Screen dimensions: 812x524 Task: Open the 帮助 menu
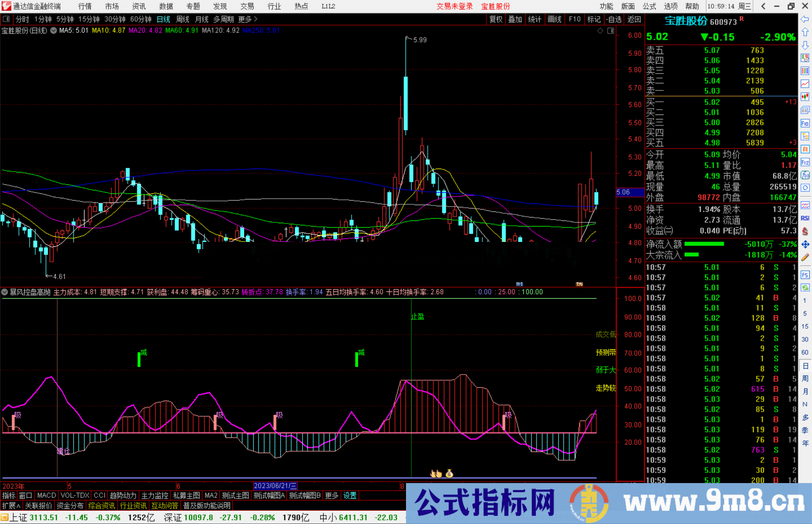point(692,6)
